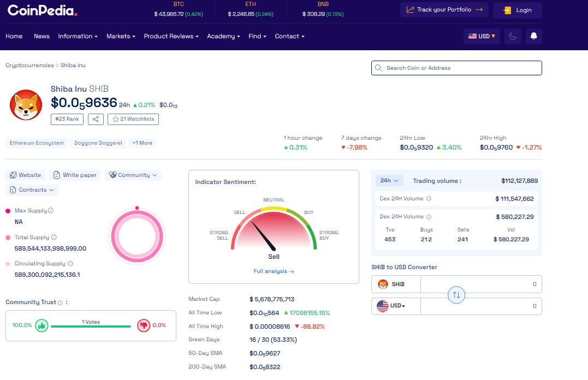Click Cex 24H Volume info icon

[429, 198]
